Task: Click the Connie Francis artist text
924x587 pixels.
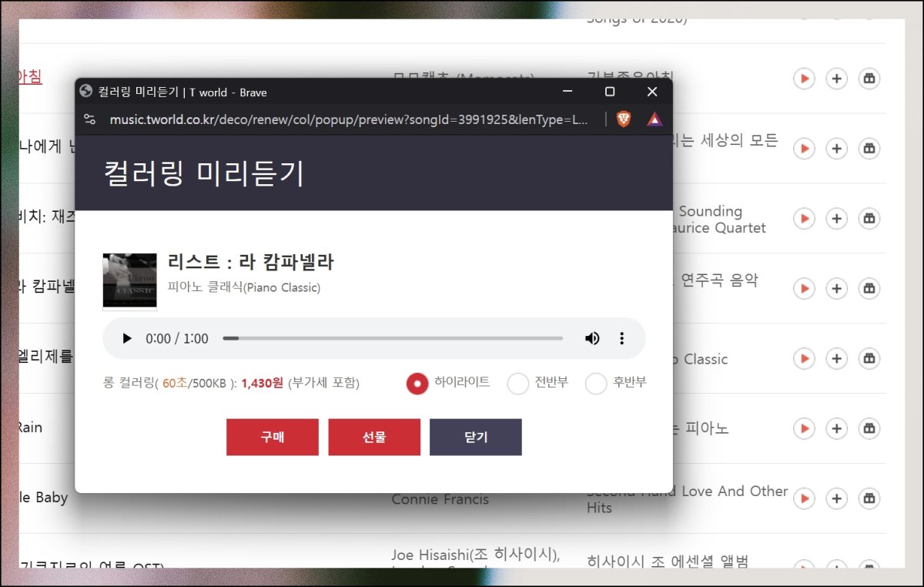Action: tap(440, 500)
